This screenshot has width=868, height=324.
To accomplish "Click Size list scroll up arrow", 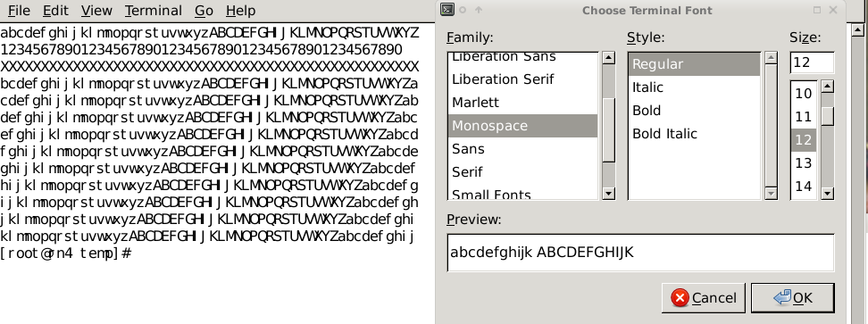I will click(x=828, y=87).
